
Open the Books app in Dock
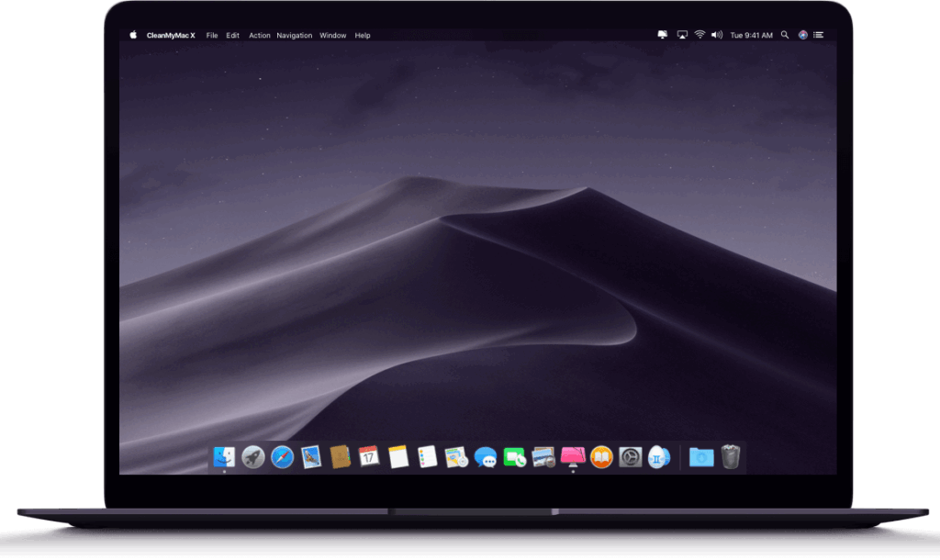pos(601,456)
